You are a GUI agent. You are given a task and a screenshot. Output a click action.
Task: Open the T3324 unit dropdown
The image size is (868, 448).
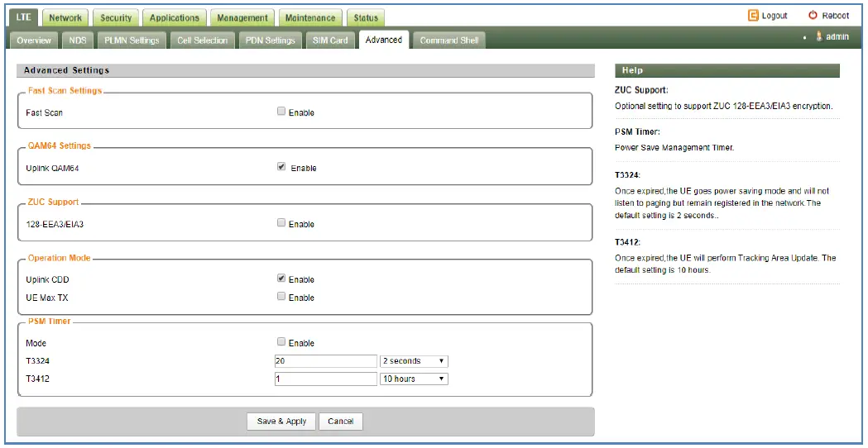(x=414, y=361)
